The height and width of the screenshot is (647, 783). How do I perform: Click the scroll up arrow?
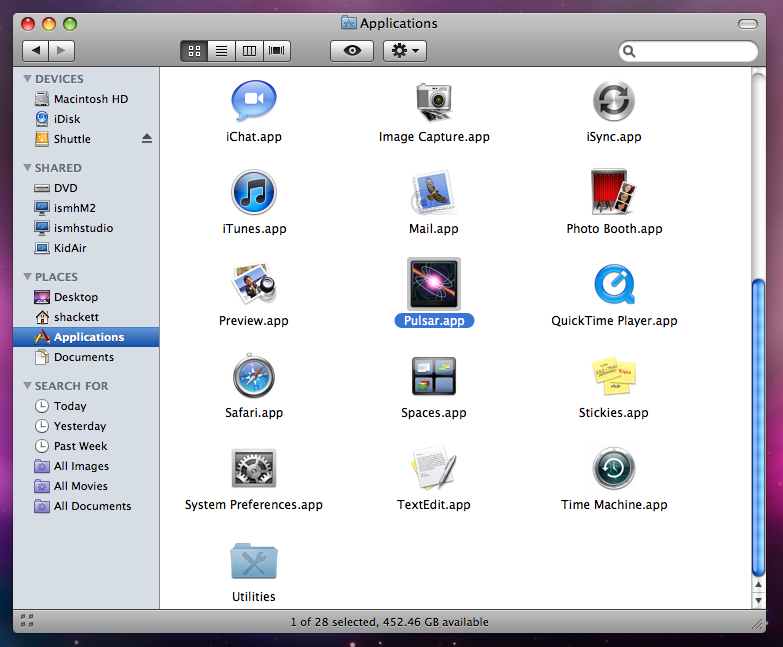pyautogui.click(x=758, y=585)
